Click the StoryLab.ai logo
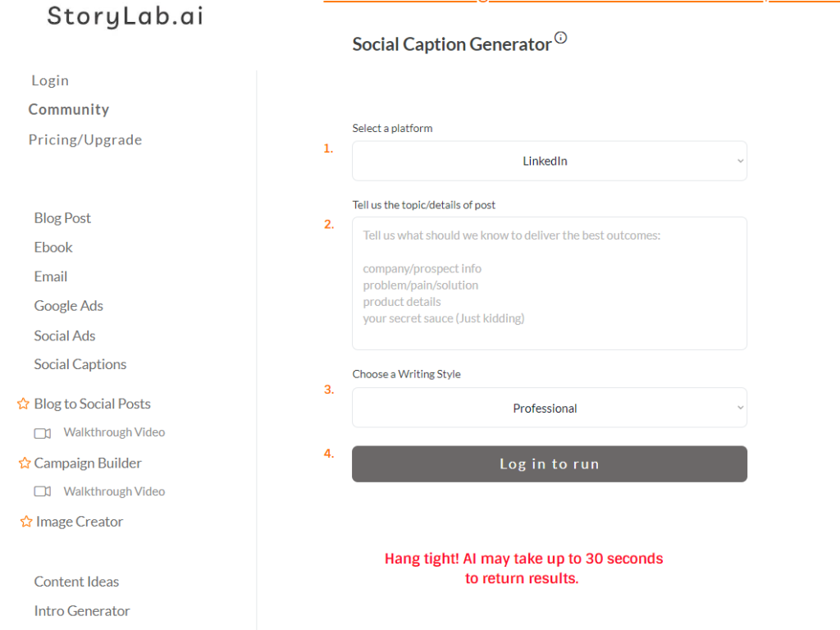840x630 pixels. click(125, 16)
